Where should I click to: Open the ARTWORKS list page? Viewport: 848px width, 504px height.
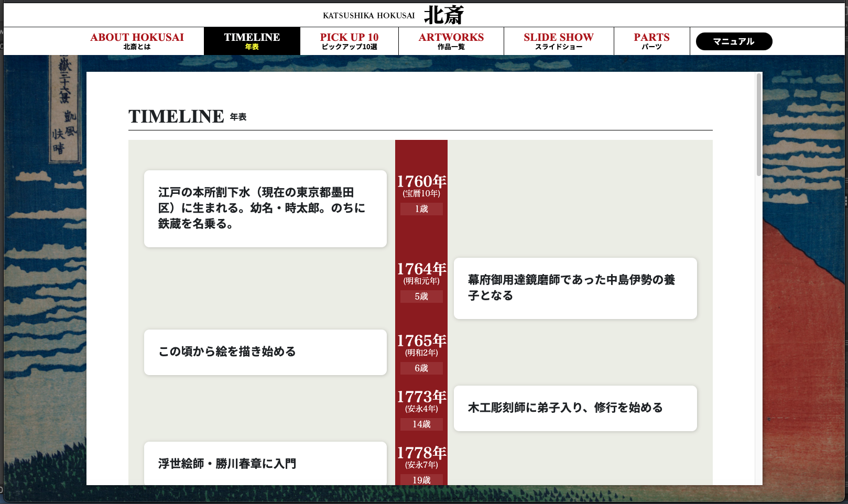pos(451,41)
